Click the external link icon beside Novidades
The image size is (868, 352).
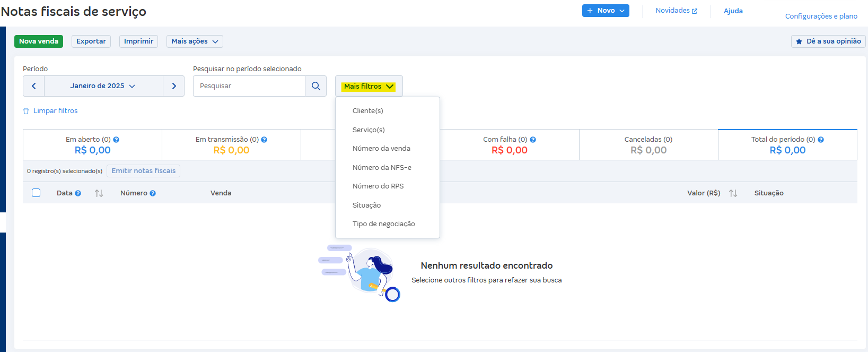pos(695,11)
